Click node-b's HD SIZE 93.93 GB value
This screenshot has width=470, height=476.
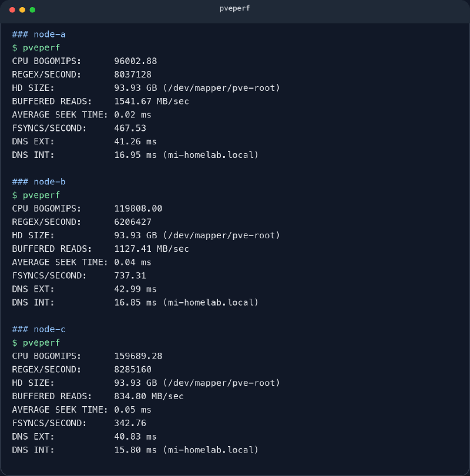point(136,235)
